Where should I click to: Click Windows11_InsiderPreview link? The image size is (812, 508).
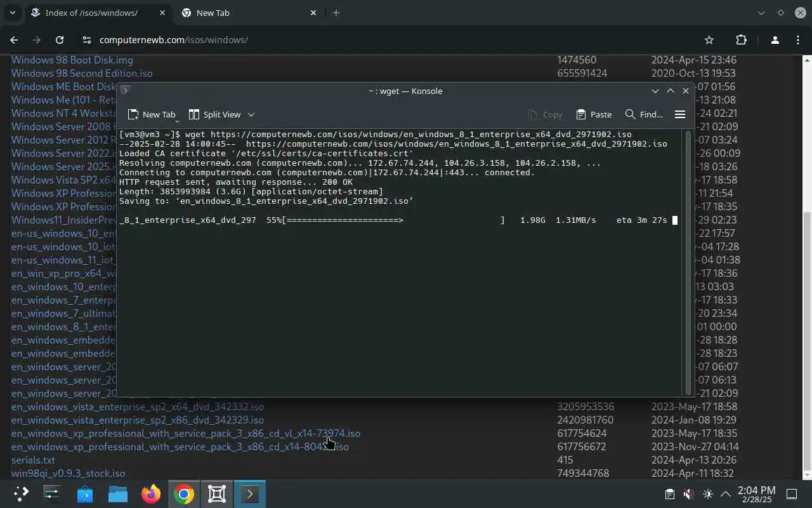[64, 220]
